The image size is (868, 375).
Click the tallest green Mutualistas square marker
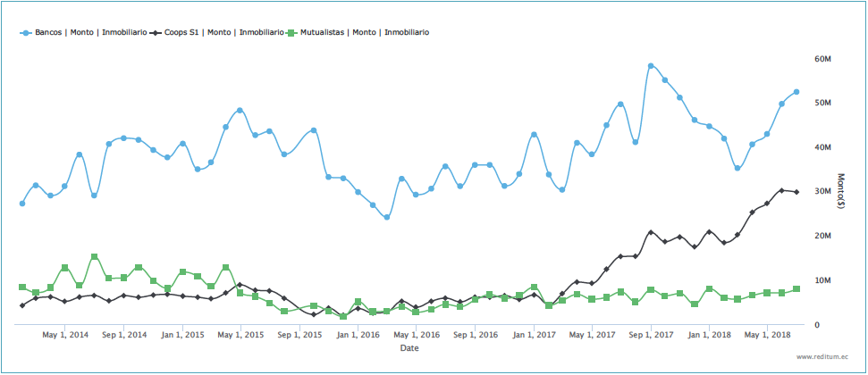tap(95, 257)
